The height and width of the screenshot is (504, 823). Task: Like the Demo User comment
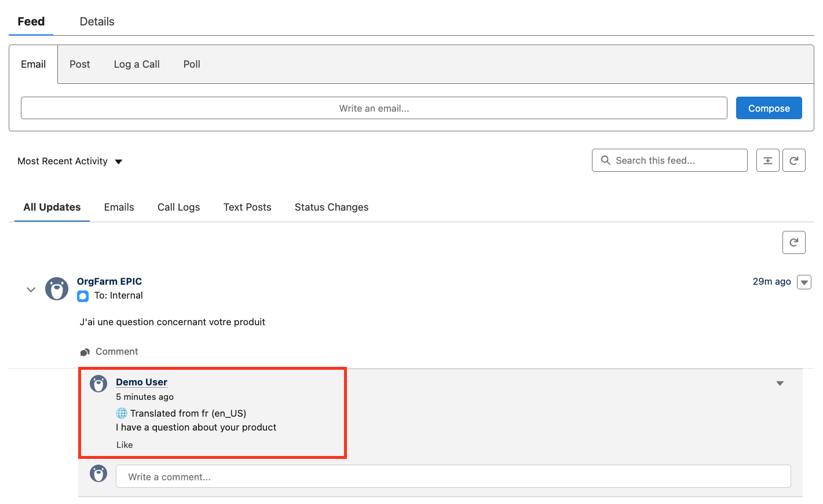pos(125,445)
